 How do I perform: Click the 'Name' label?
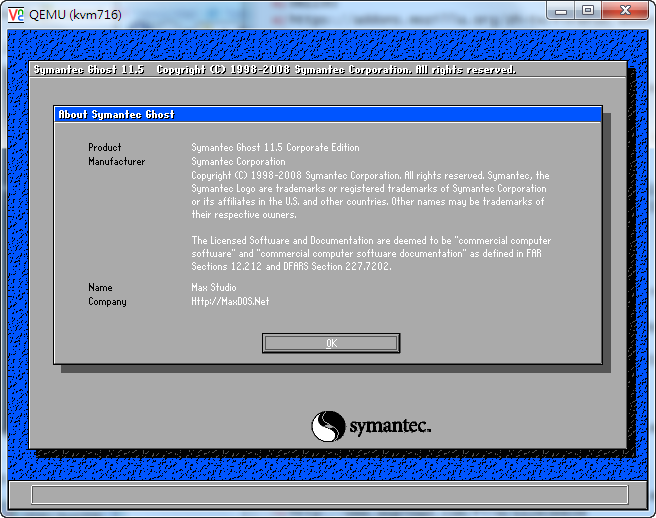pos(100,287)
